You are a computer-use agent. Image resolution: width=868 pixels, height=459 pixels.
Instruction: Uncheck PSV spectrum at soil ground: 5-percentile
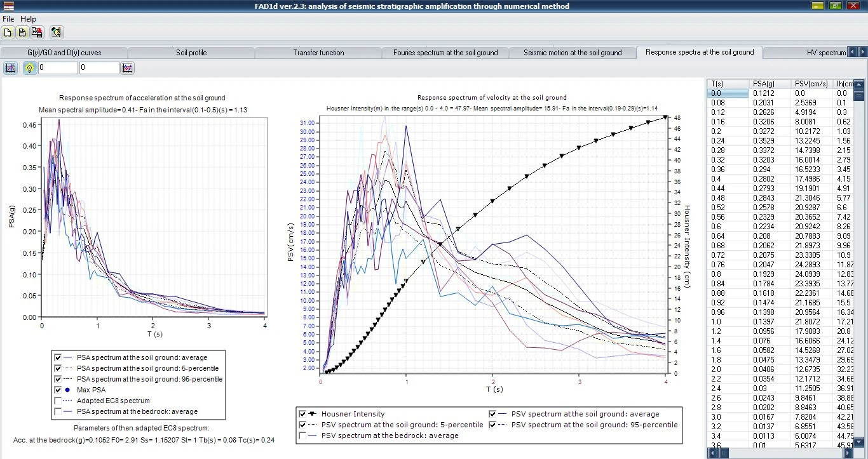303,425
